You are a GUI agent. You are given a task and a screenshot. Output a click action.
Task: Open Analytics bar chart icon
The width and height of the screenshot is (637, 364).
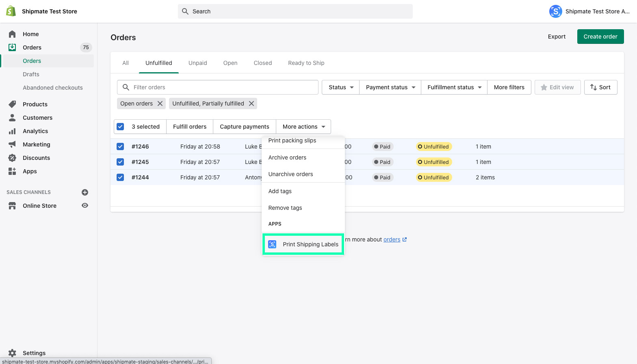(12, 131)
